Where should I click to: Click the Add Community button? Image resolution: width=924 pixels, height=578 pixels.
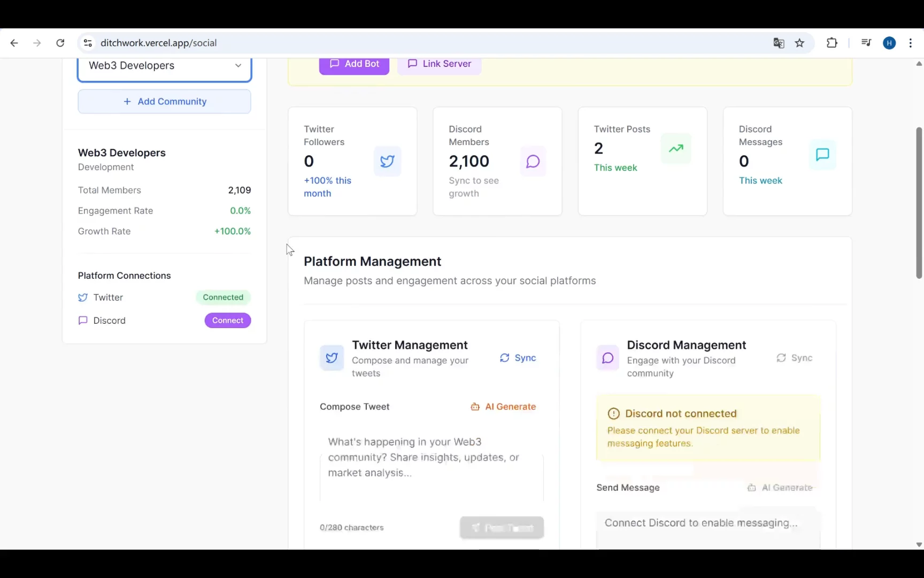tap(164, 102)
